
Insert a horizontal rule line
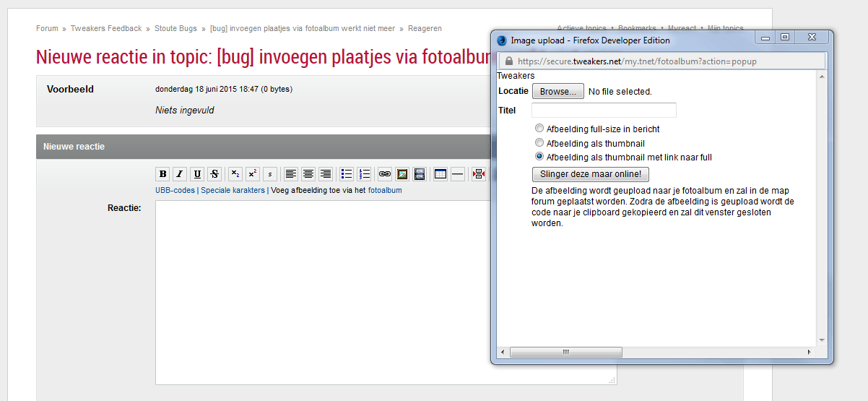(458, 174)
